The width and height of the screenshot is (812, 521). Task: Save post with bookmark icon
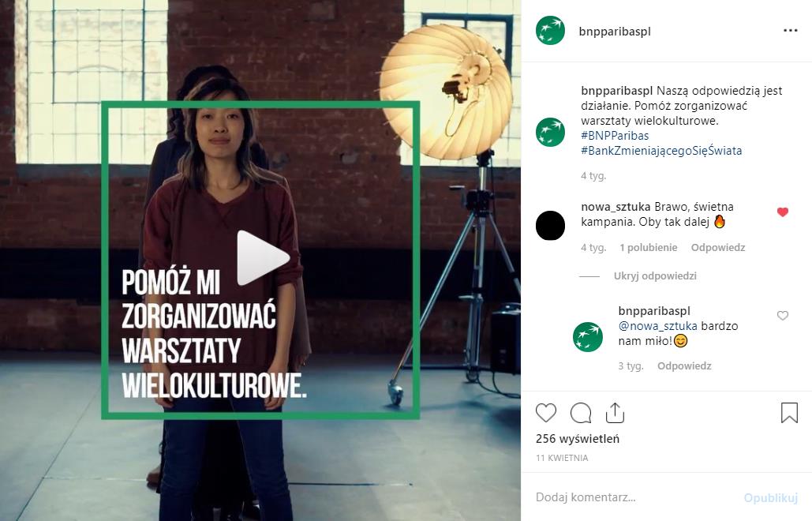click(x=789, y=413)
